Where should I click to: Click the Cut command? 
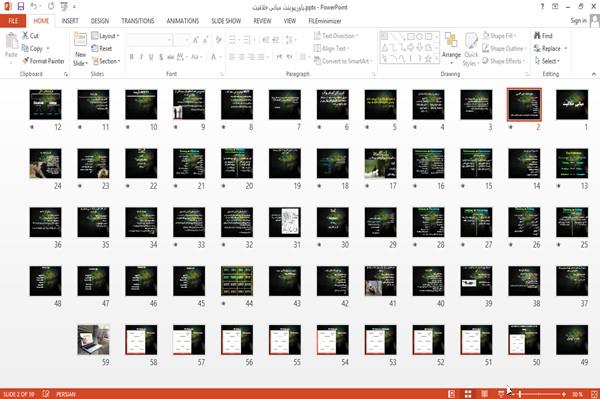click(31, 36)
